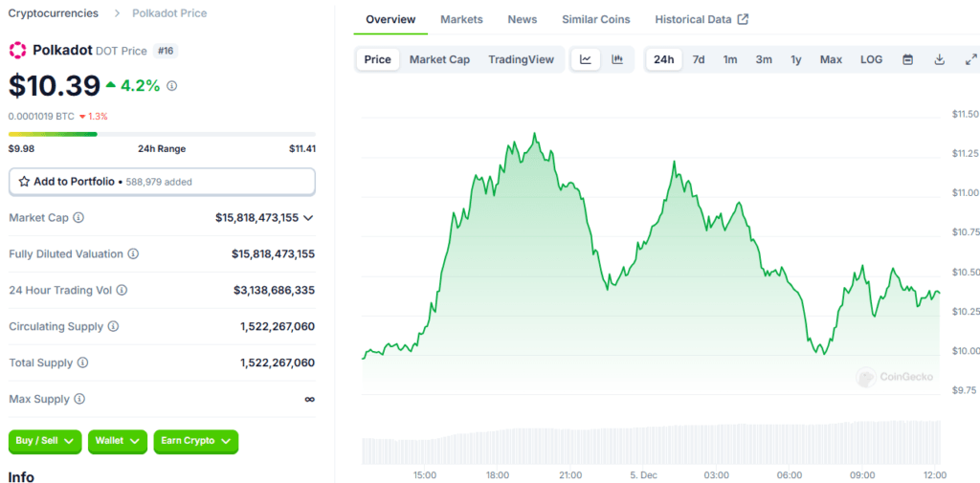
Task: Click the $11.50 axis label
Action: (966, 115)
